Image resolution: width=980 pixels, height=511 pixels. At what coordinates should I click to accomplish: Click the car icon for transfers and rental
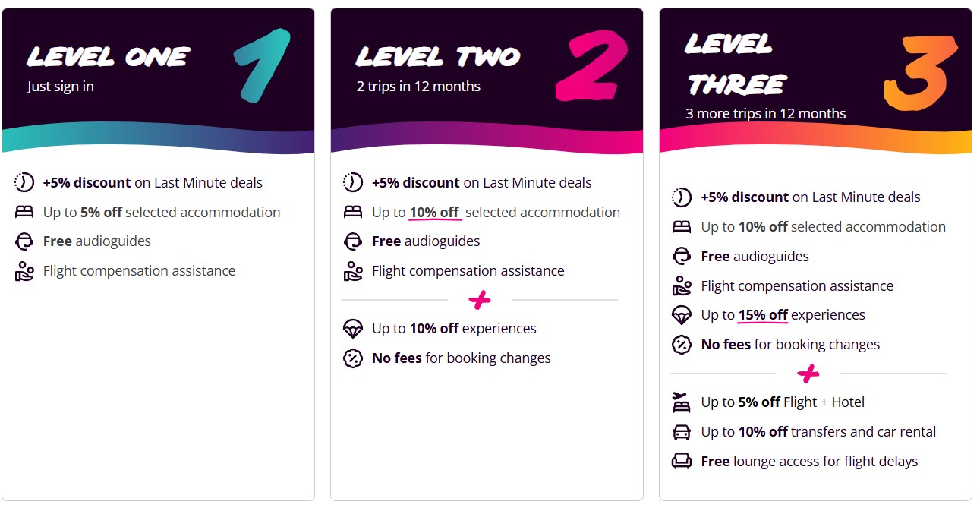point(682,432)
